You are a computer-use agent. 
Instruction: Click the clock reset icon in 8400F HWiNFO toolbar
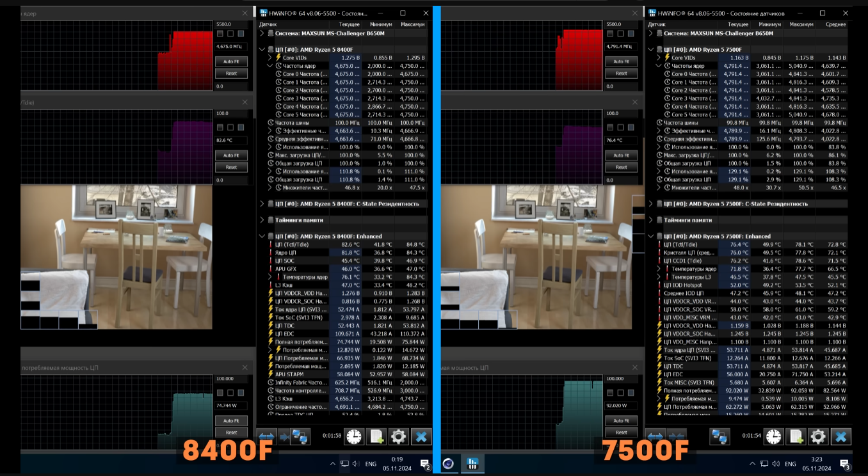click(353, 437)
